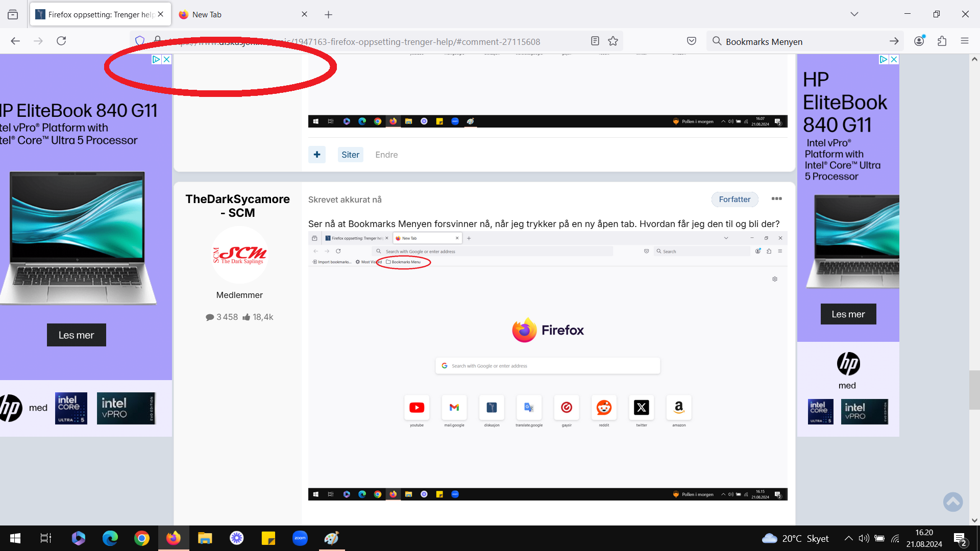Click the Siter quote button
Image resolution: width=980 pixels, height=551 pixels.
coord(350,155)
